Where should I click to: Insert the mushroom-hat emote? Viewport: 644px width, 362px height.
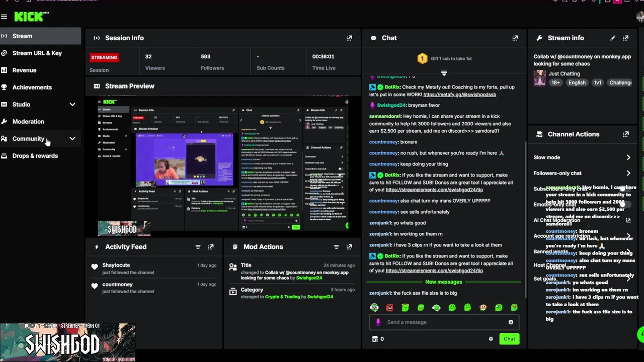(483, 308)
